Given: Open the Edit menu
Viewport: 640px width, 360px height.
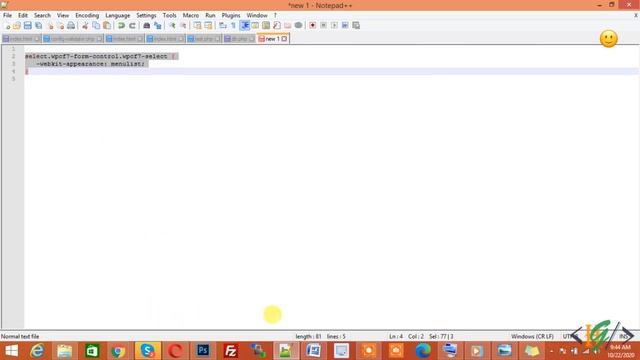Looking at the screenshot, I should click(x=23, y=15).
